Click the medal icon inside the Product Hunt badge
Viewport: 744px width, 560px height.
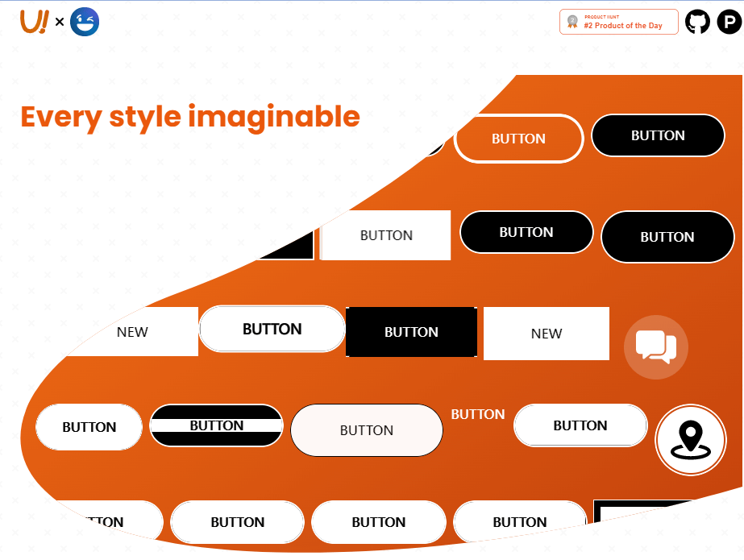tap(572, 22)
